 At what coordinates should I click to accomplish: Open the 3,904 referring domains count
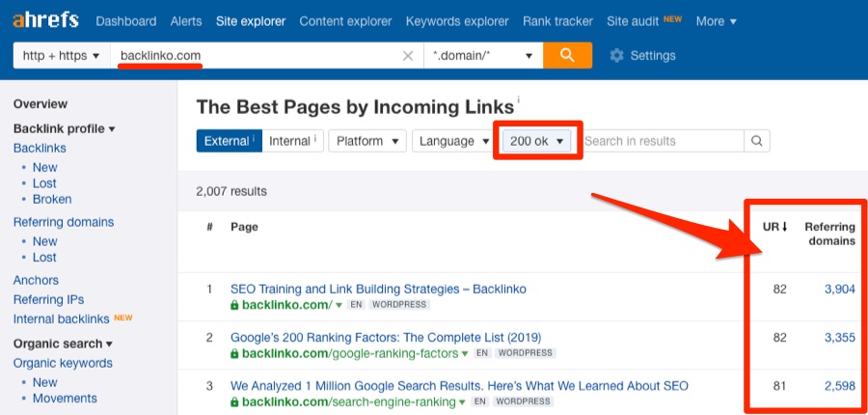[840, 290]
